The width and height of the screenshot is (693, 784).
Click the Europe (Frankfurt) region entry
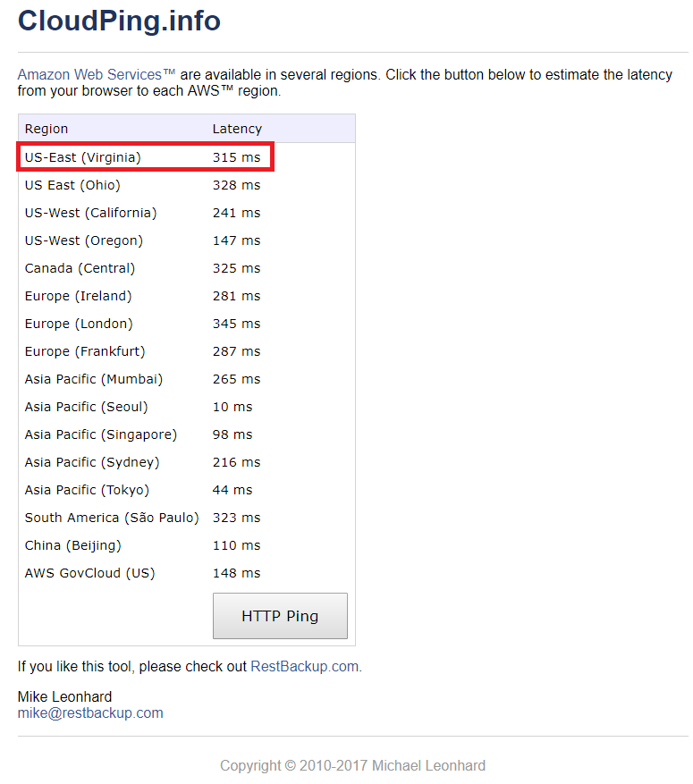click(85, 351)
